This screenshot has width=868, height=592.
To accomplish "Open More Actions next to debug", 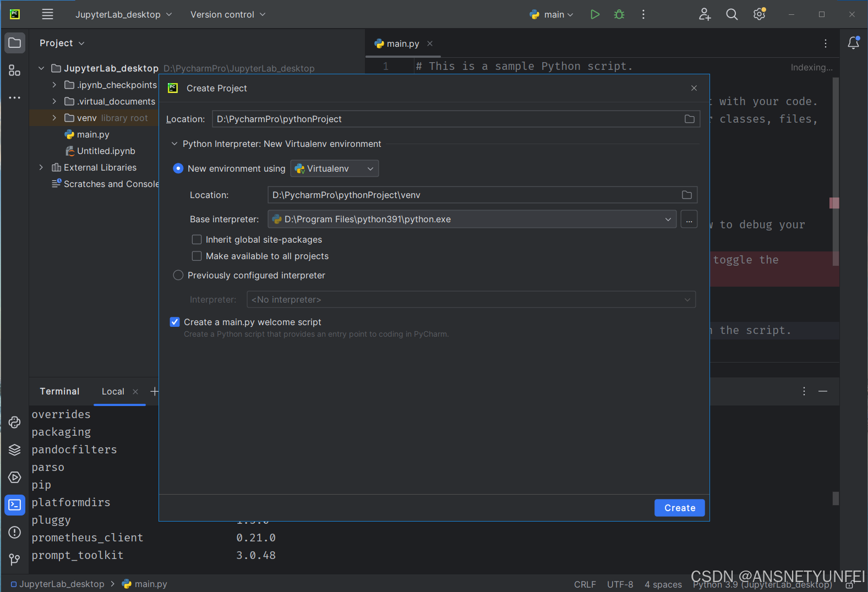I will click(643, 14).
